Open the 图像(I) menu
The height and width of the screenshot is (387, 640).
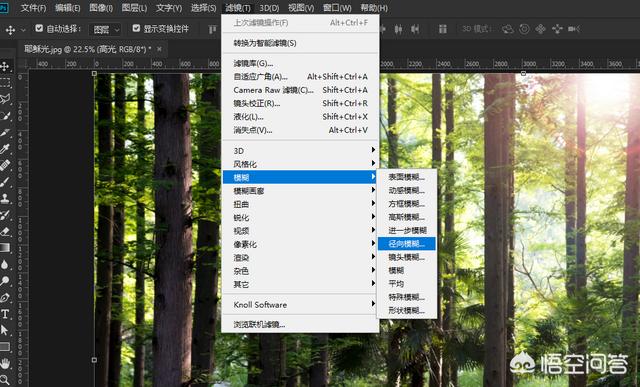[101, 8]
